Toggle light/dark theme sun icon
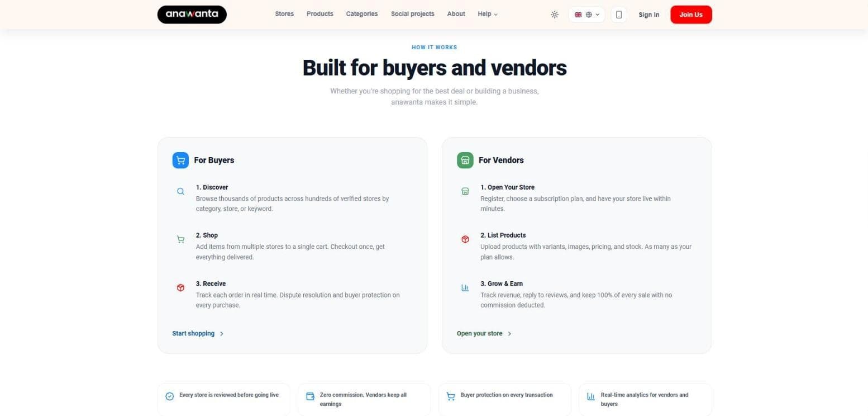Image resolution: width=868 pixels, height=416 pixels. tap(555, 15)
